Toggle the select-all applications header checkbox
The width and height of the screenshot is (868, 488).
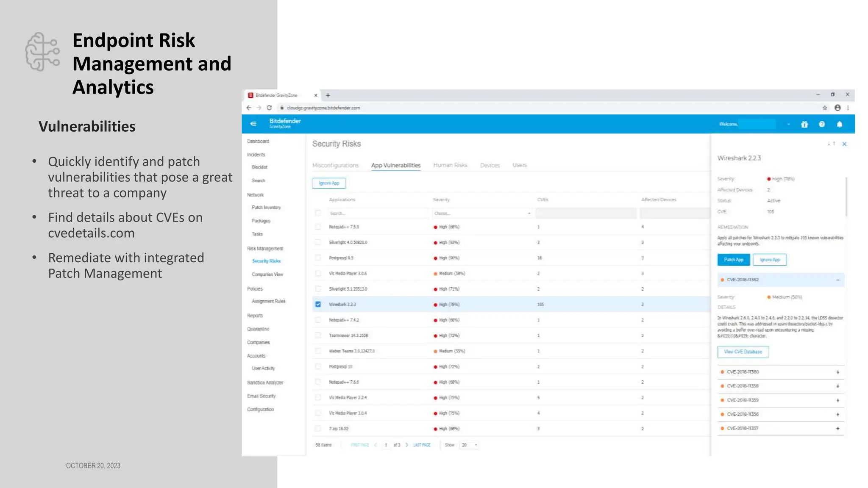point(318,213)
